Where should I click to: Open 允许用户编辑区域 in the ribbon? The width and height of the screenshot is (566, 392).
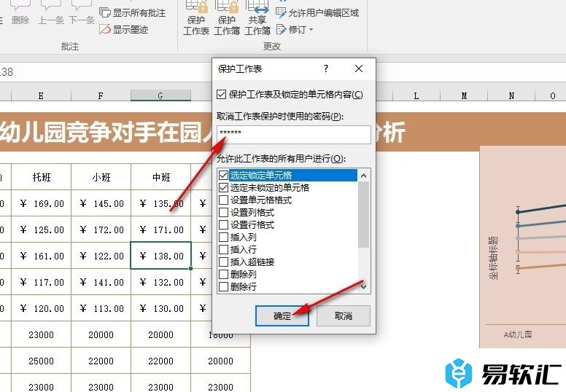coord(317,13)
